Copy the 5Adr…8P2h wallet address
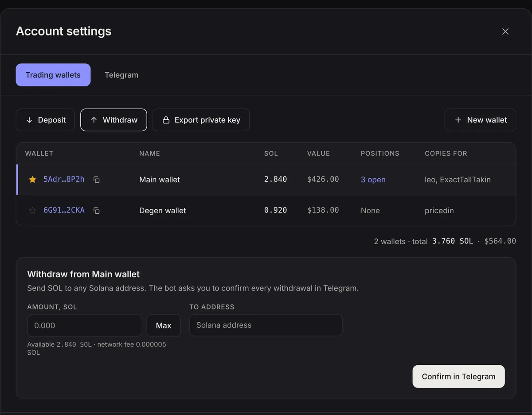The width and height of the screenshot is (532, 415). 97,180
